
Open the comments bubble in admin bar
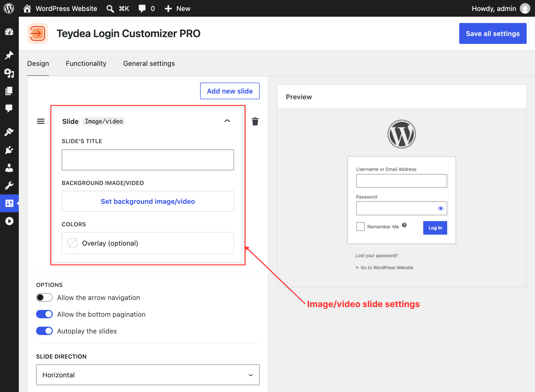142,9
